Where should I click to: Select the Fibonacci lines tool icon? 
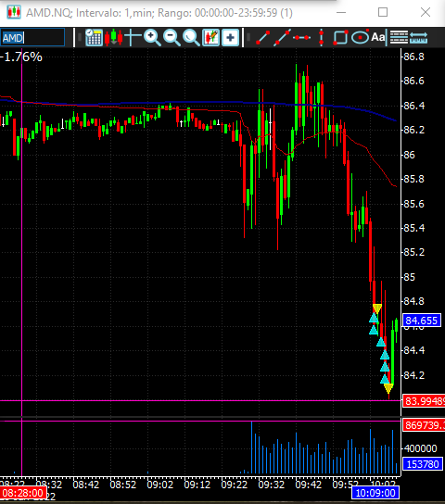[x=399, y=37]
